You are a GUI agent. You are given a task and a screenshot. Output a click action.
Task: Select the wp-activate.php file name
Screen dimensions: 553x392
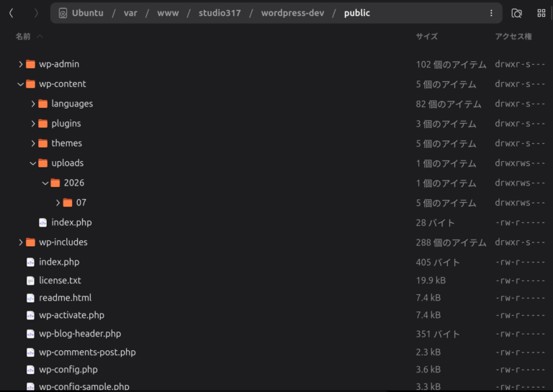pos(71,315)
